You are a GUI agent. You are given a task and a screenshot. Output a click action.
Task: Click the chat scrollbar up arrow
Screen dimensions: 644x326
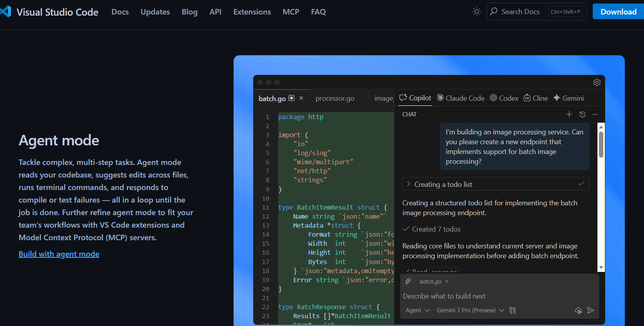pyautogui.click(x=601, y=127)
